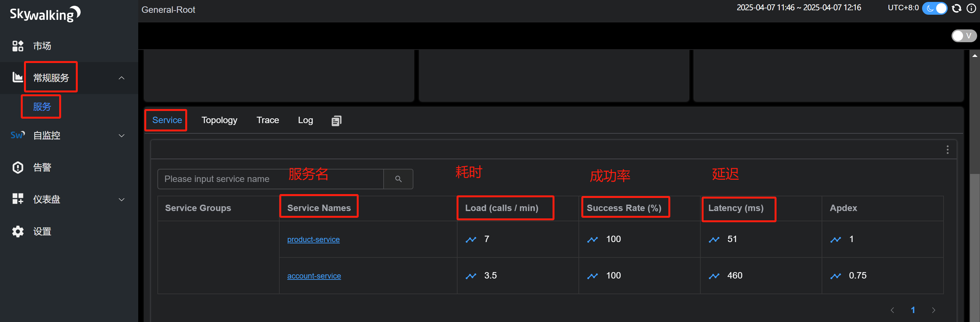Click latency value 460
This screenshot has width=980, height=322.
tap(735, 276)
